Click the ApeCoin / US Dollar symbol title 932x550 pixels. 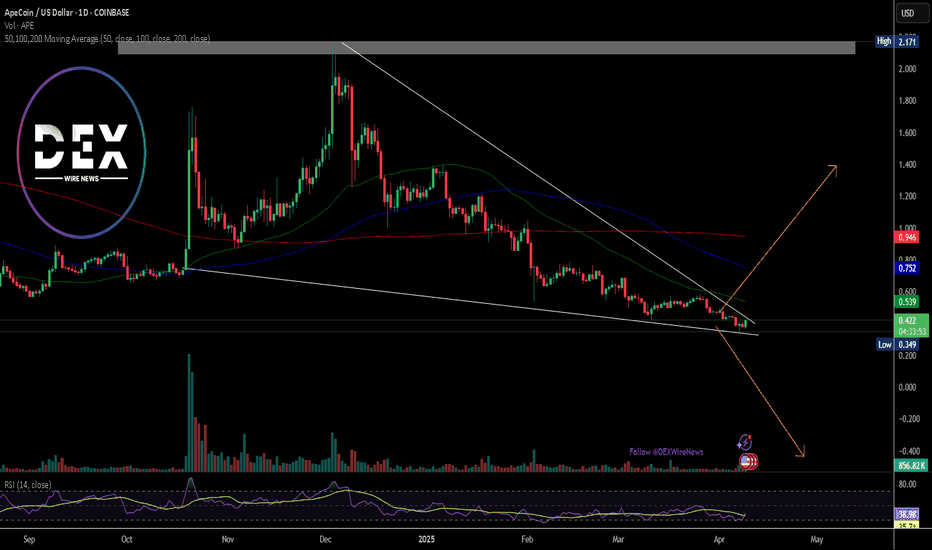click(x=67, y=12)
